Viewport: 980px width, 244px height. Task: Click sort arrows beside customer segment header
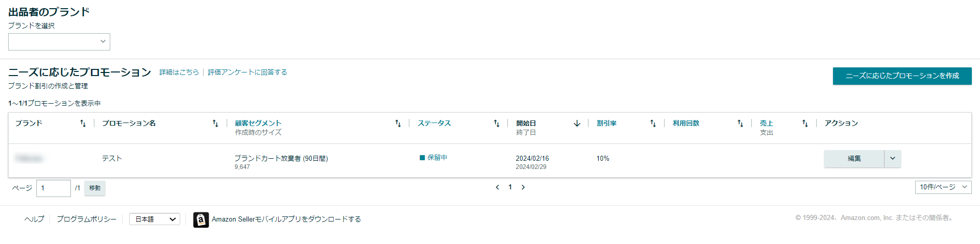click(x=398, y=124)
